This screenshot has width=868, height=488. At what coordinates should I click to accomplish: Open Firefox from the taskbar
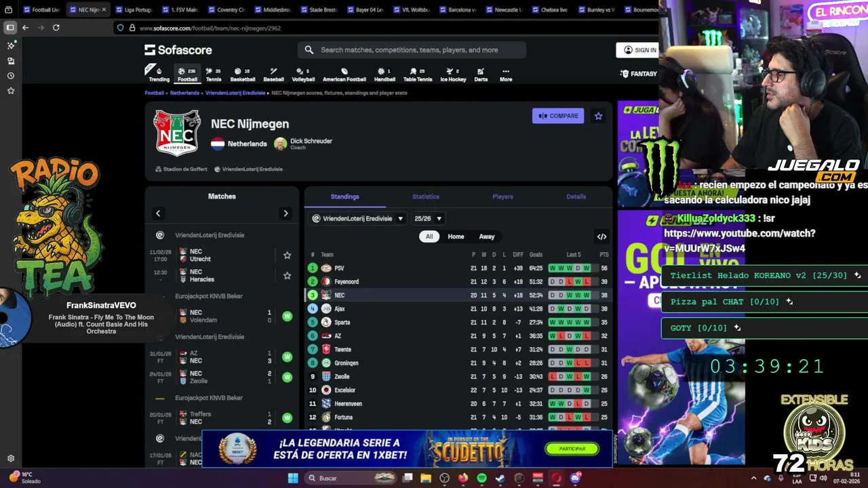point(463,478)
